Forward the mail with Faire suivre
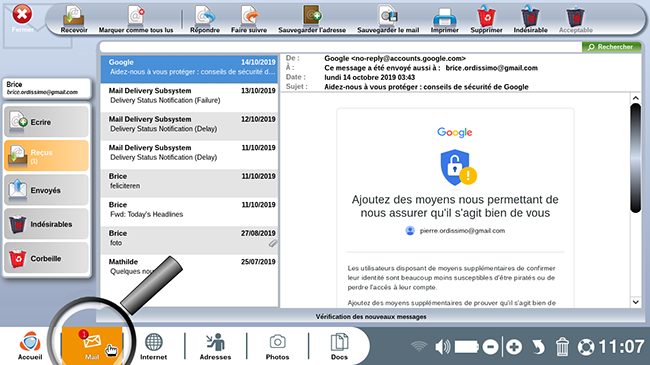The image size is (650, 365). (x=249, y=19)
